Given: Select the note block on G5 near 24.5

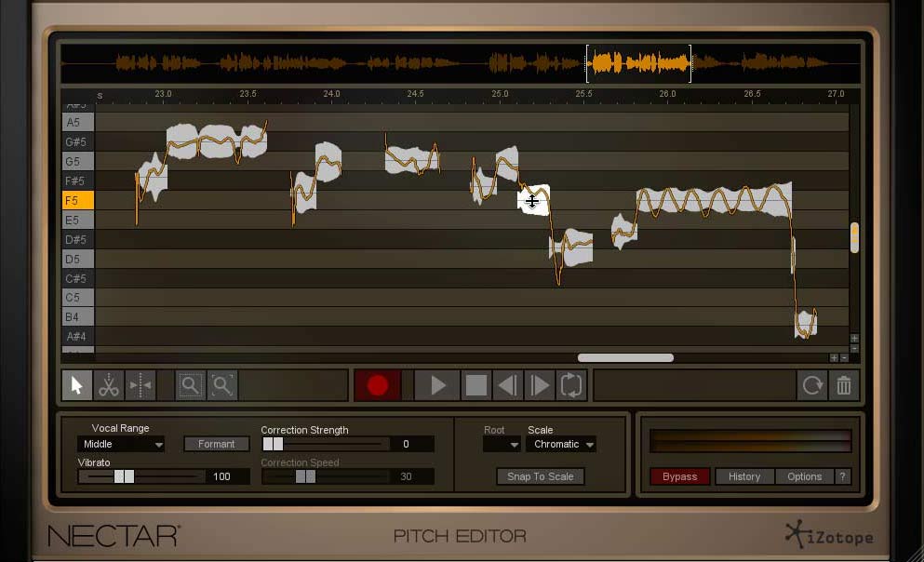Looking at the screenshot, I should point(412,159).
